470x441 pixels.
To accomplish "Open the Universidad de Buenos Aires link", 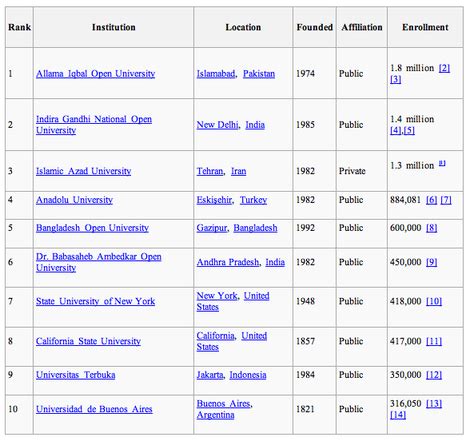I will (x=94, y=409).
